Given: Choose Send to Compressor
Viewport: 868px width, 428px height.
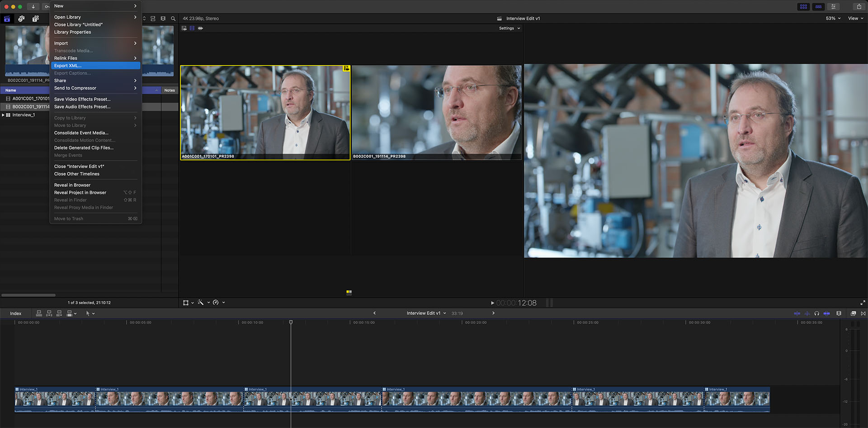Looking at the screenshot, I should pyautogui.click(x=96, y=88).
